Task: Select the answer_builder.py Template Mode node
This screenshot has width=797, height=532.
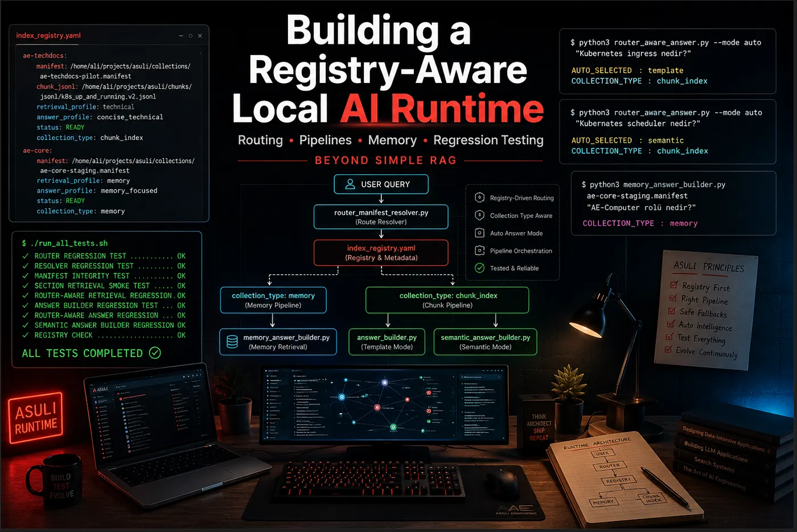Action: coord(387,341)
